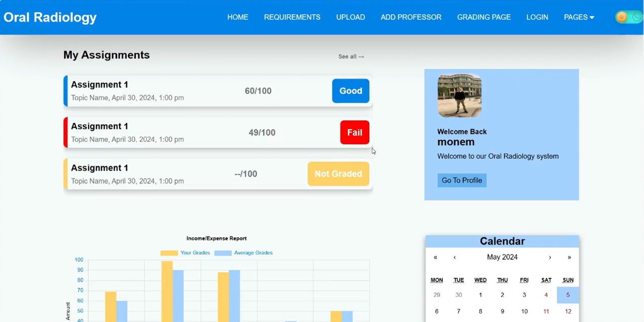644x322 pixels.
Task: Open the UPLOAD page
Action: [x=351, y=17]
